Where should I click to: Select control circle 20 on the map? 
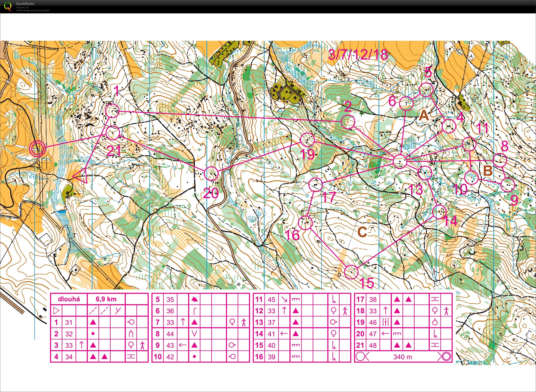click(x=211, y=173)
